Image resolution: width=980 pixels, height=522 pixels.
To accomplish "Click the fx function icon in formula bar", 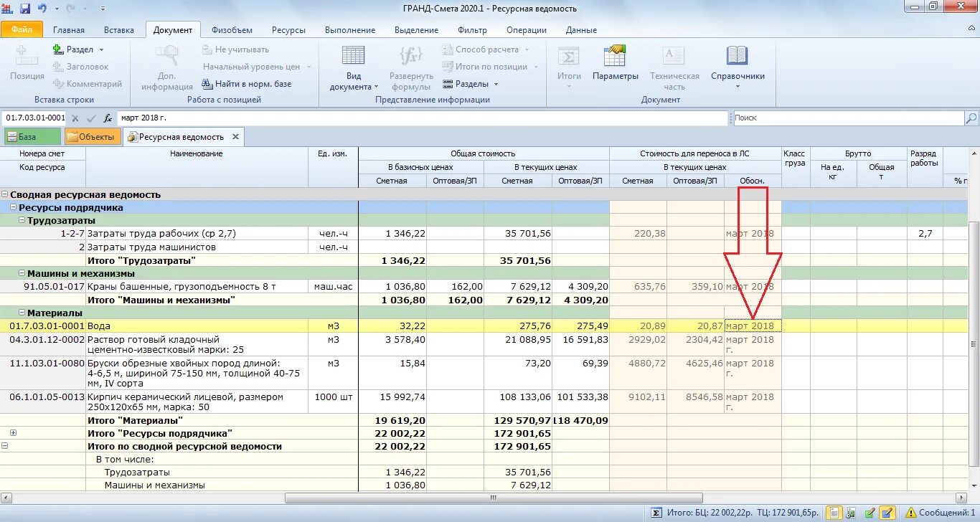I will pos(108,118).
